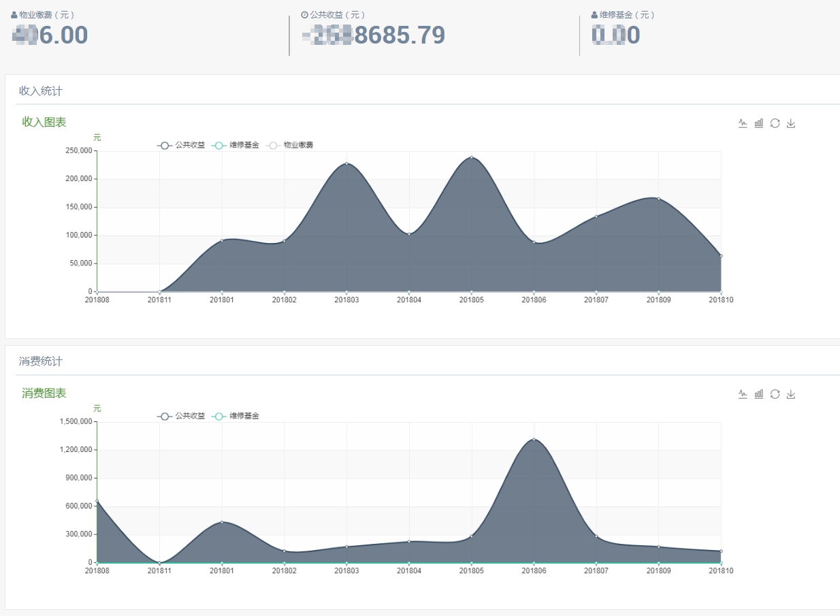Switch income chart to bar view

click(759, 123)
